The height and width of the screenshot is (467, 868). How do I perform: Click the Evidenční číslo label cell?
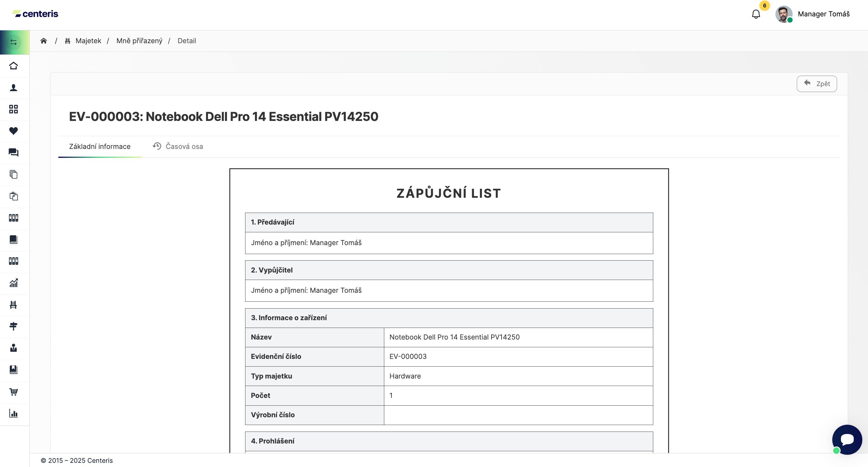pos(314,357)
